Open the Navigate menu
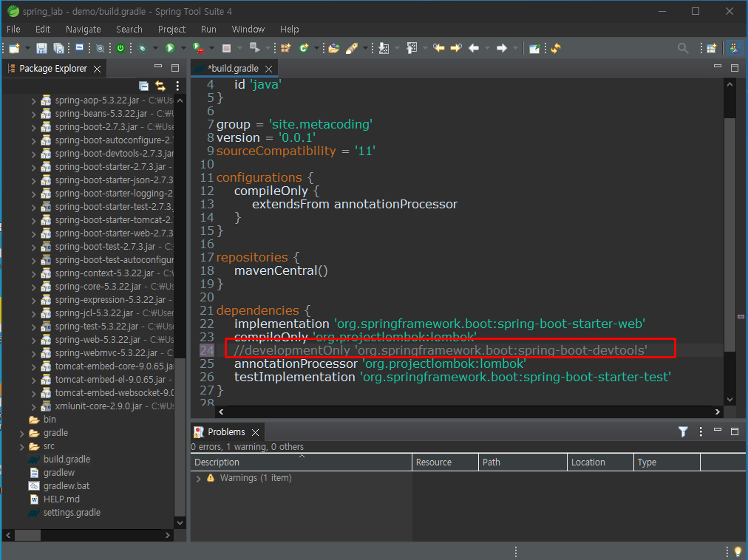Viewport: 748px width, 560px height. tap(83, 29)
